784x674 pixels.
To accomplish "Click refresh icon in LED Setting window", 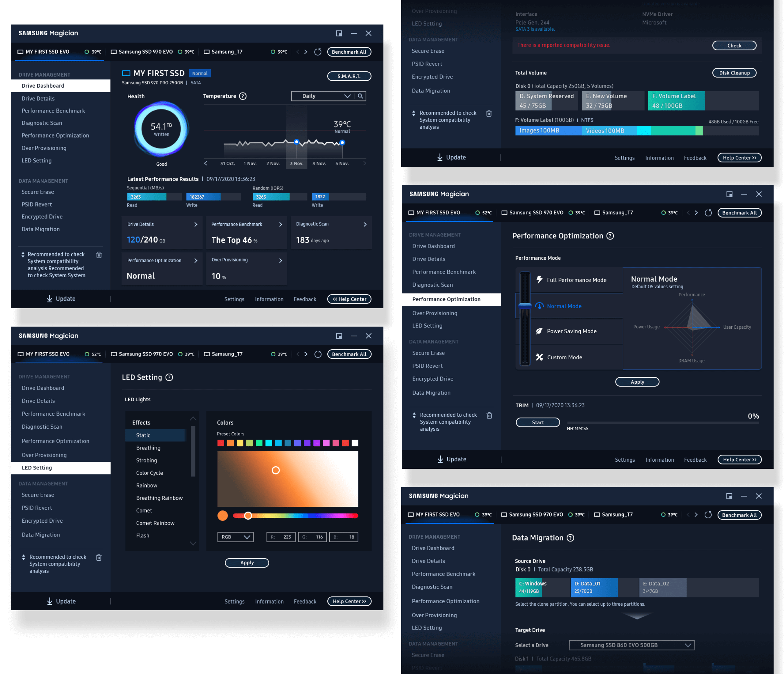I will click(x=318, y=354).
